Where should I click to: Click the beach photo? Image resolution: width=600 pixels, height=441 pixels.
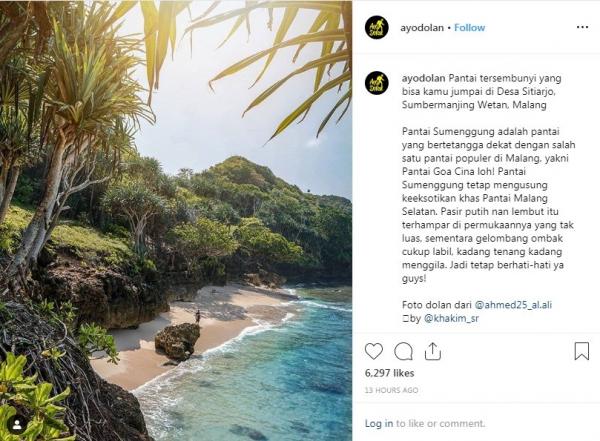[176, 220]
